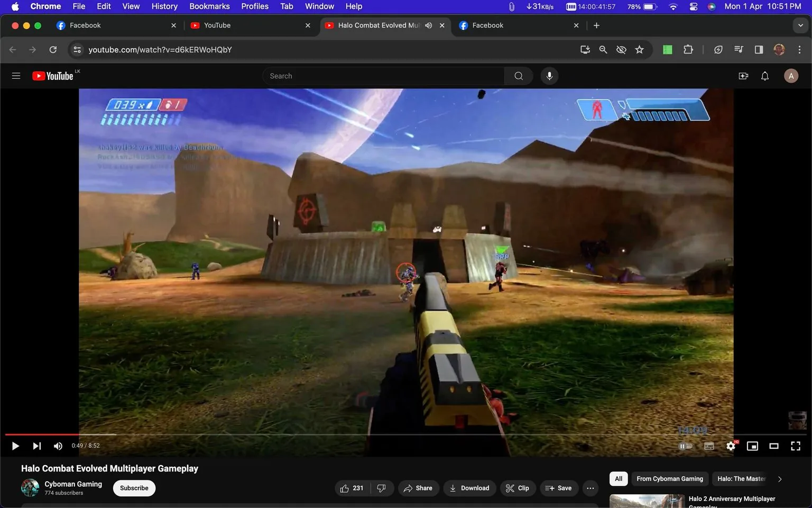Open voice search in YouTube
The width and height of the screenshot is (812, 508).
549,76
